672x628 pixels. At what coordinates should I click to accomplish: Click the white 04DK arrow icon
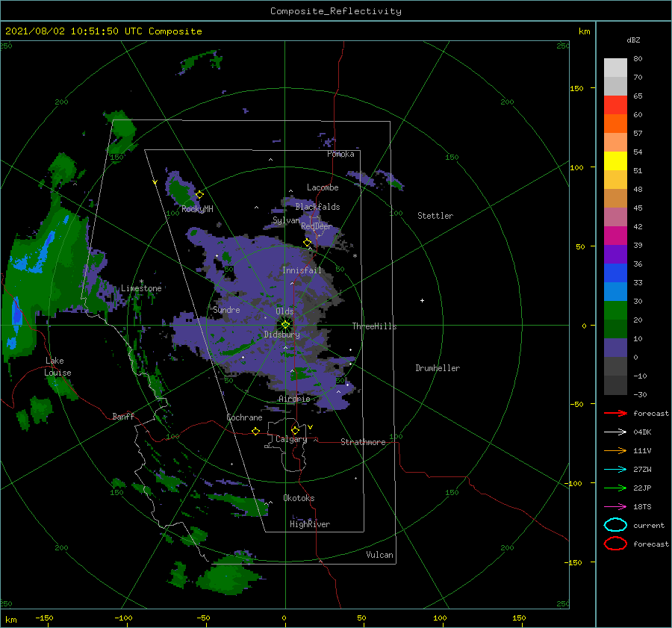tap(615, 432)
